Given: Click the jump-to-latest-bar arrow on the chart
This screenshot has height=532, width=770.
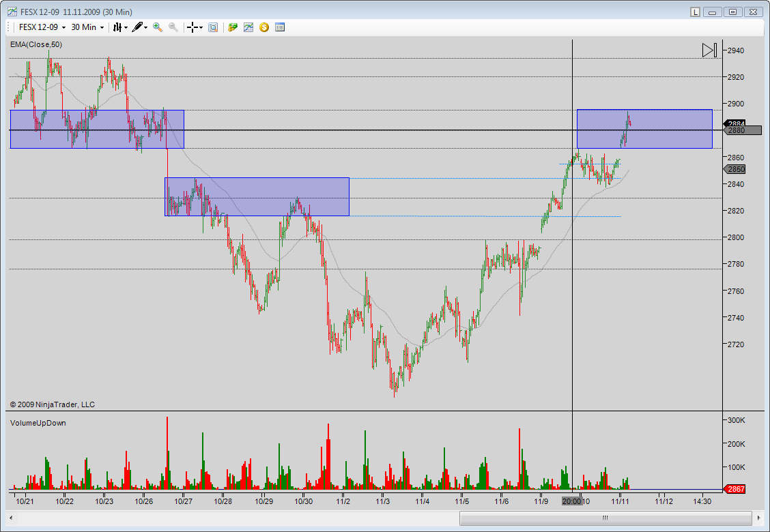Looking at the screenshot, I should point(710,50).
